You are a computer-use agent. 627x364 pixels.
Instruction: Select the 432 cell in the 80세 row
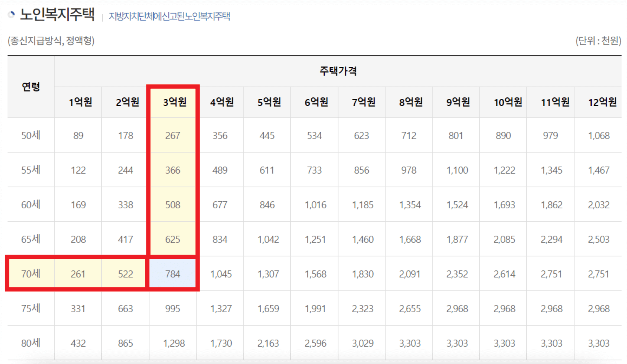pyautogui.click(x=78, y=343)
